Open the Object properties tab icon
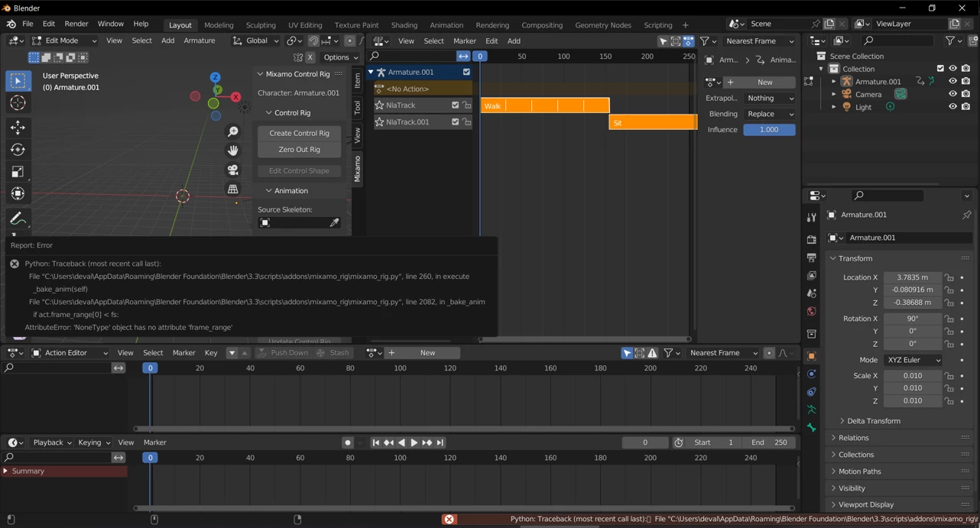980x528 pixels. pyautogui.click(x=812, y=356)
